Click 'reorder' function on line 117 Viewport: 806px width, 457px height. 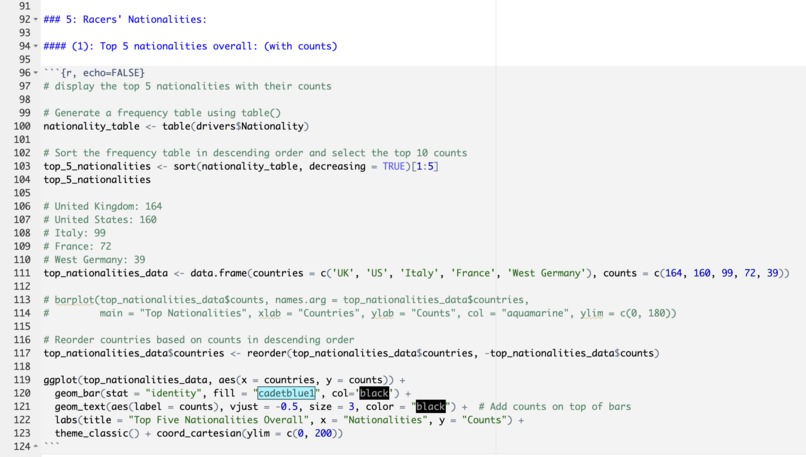coord(267,354)
